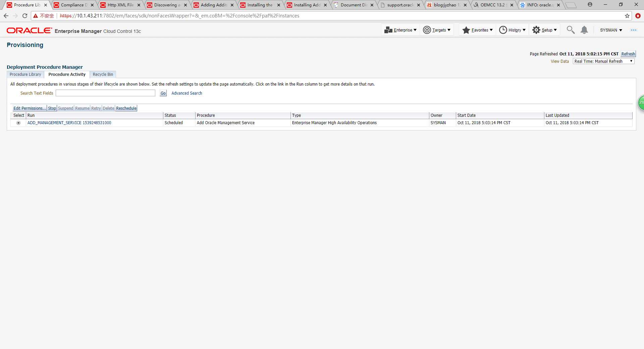Click the Stop button

[x=52, y=108]
